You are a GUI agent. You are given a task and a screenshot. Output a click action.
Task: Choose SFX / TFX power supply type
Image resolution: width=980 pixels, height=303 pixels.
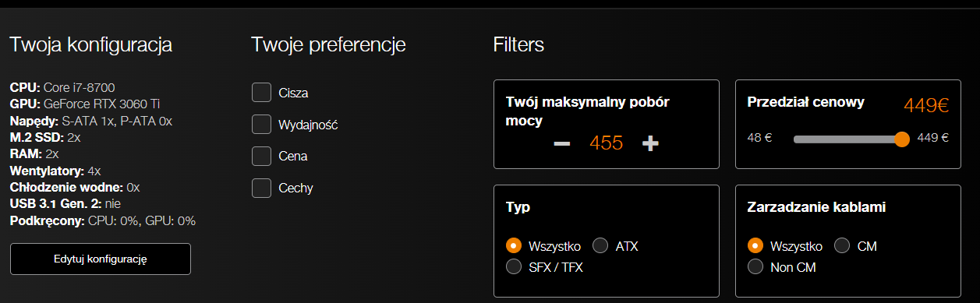(x=514, y=267)
